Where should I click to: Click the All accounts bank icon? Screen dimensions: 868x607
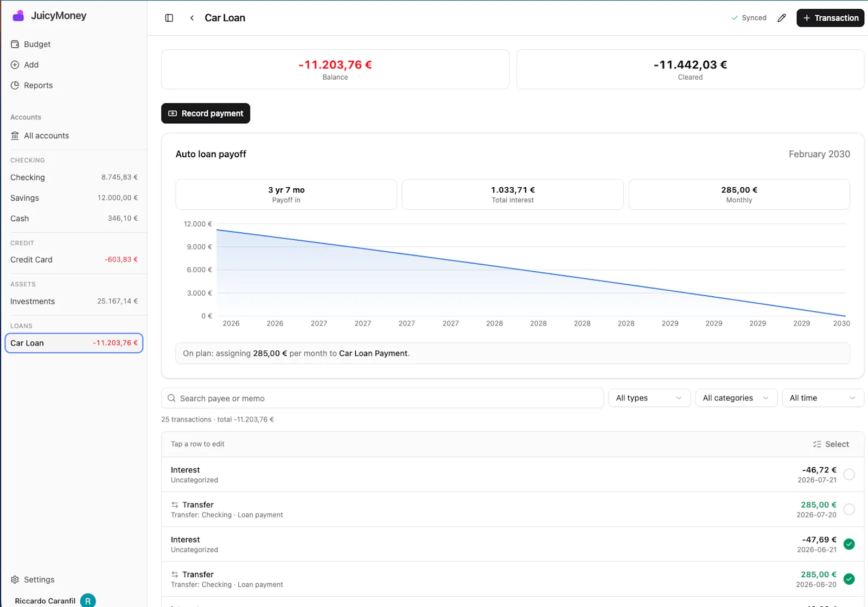(x=15, y=136)
